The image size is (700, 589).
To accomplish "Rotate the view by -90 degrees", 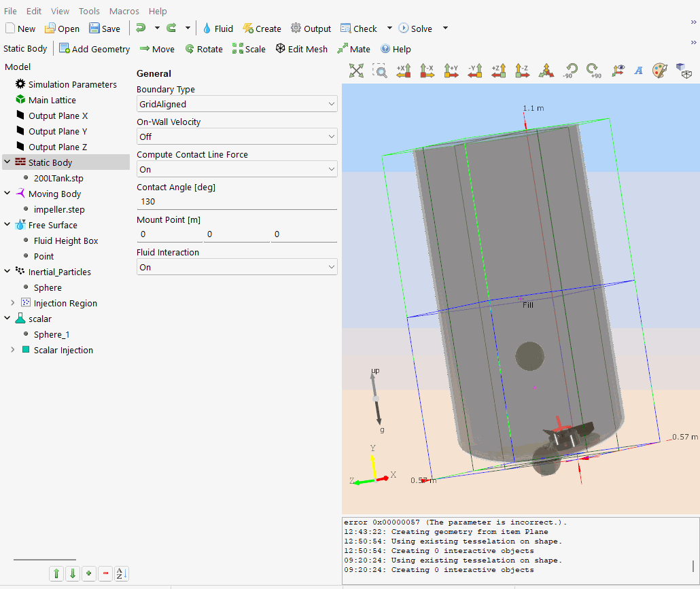I will pos(570,71).
